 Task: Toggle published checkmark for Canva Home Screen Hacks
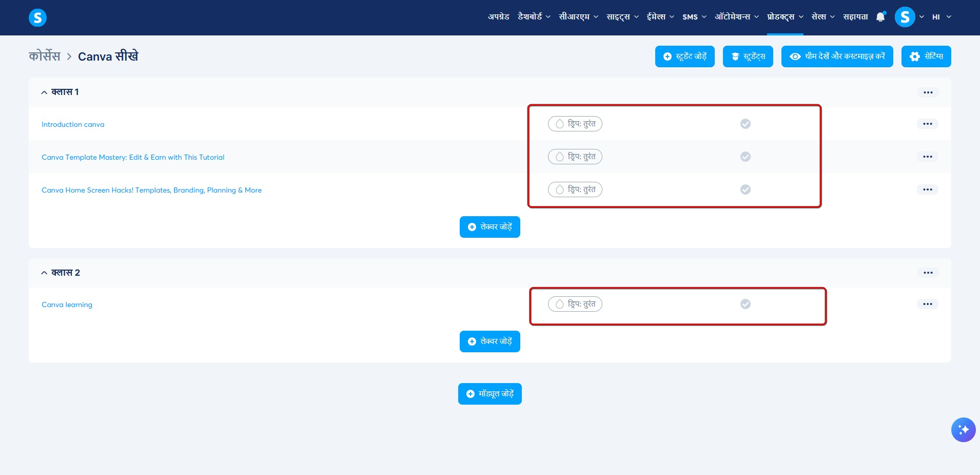point(746,189)
